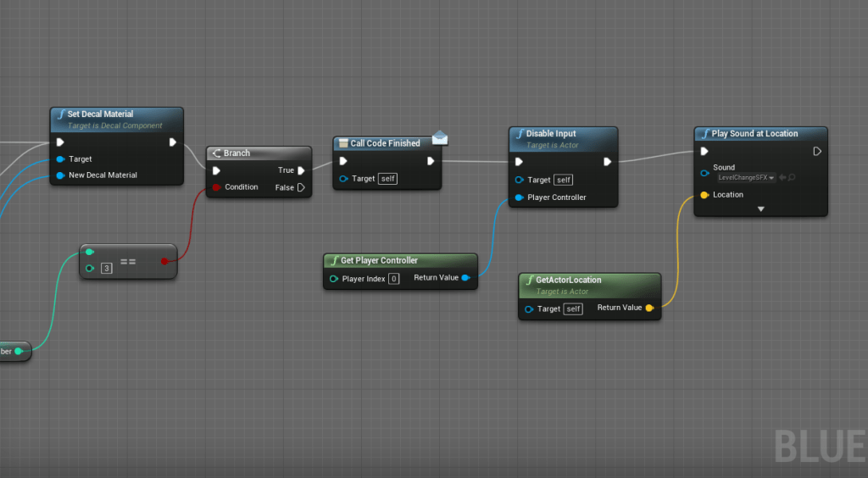The image size is (868, 478).
Task: Click the Play Sound output execution pin
Action: pyautogui.click(x=817, y=152)
